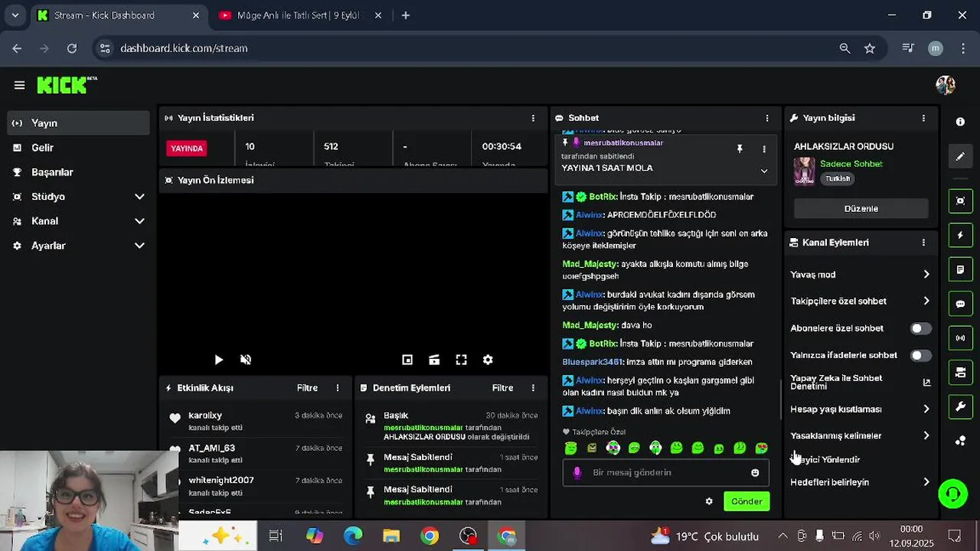Viewport: 980px width, 551px height.
Task: Open Yavaş mod options arrow
Action: [926, 275]
